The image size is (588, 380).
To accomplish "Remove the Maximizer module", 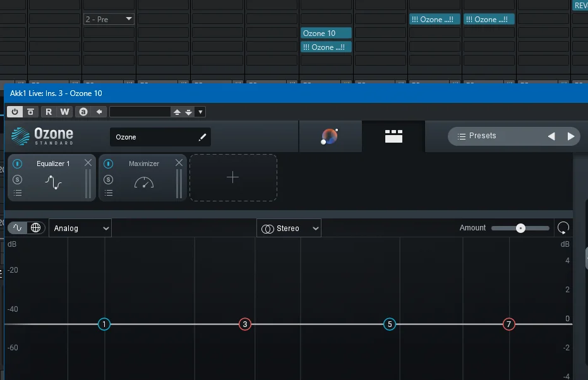I will click(x=179, y=163).
